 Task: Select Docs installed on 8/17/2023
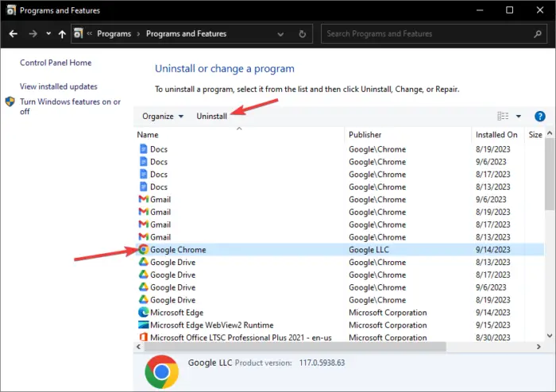[340, 175]
